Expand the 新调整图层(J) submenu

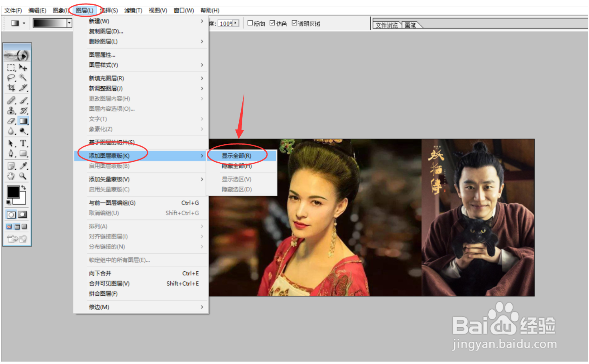141,88
